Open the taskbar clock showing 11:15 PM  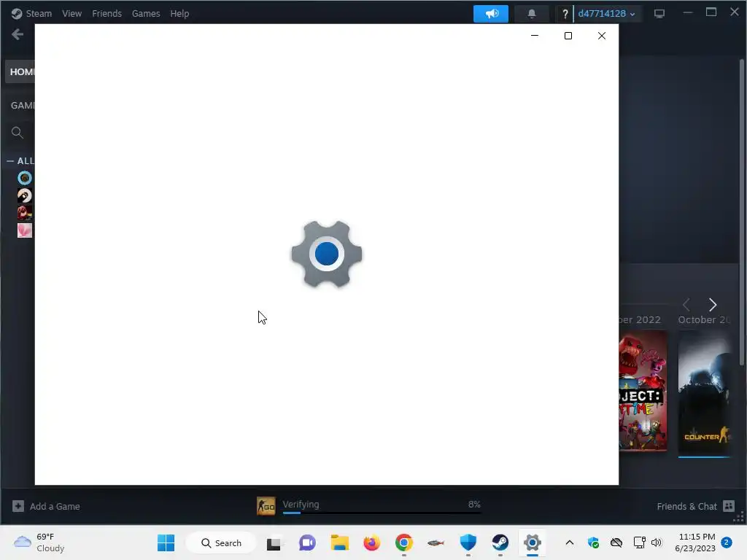coord(695,542)
